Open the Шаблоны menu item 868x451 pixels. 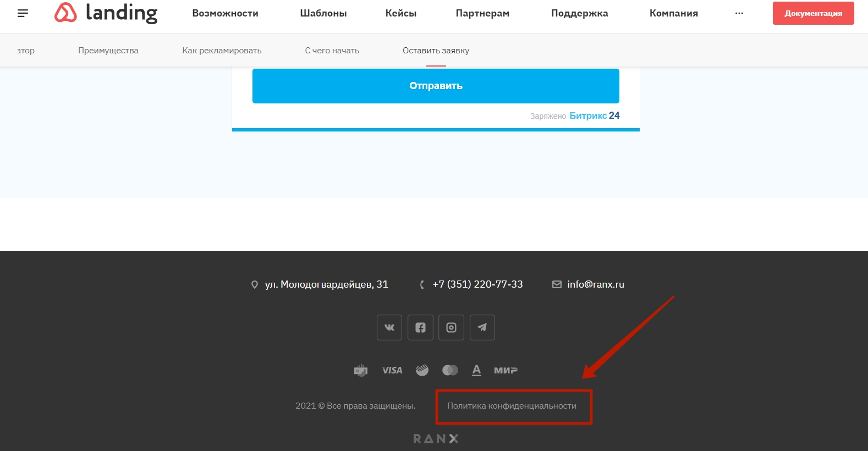click(323, 13)
